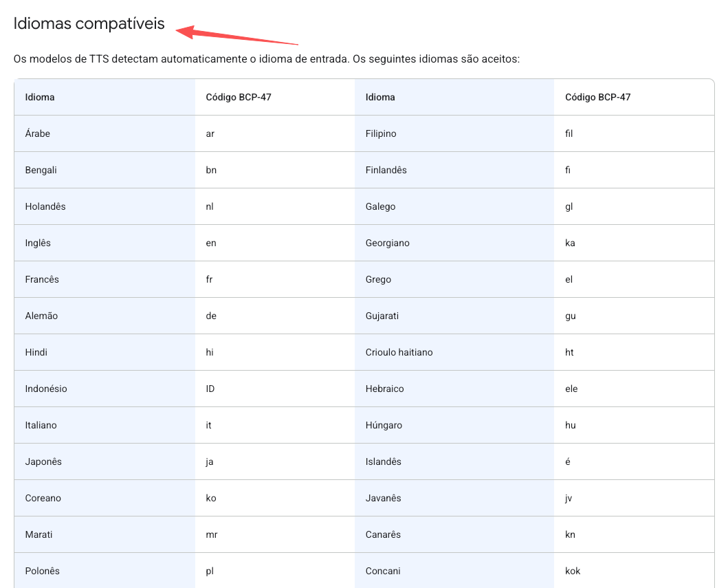Select the 'jv' code cell
728x588 pixels.
[x=634, y=499]
